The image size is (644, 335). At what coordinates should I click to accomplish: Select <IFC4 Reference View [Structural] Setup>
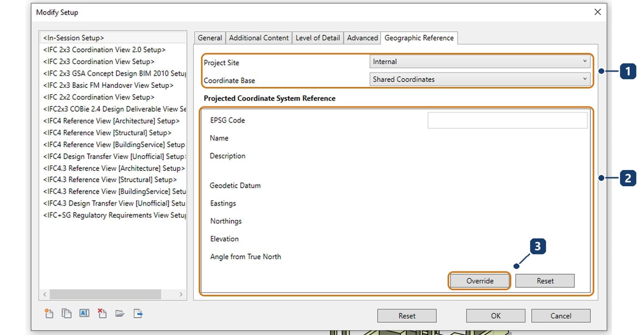pos(113,133)
